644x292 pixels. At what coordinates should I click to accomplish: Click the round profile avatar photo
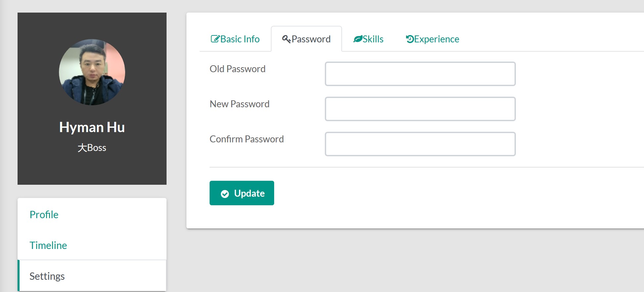tap(92, 72)
